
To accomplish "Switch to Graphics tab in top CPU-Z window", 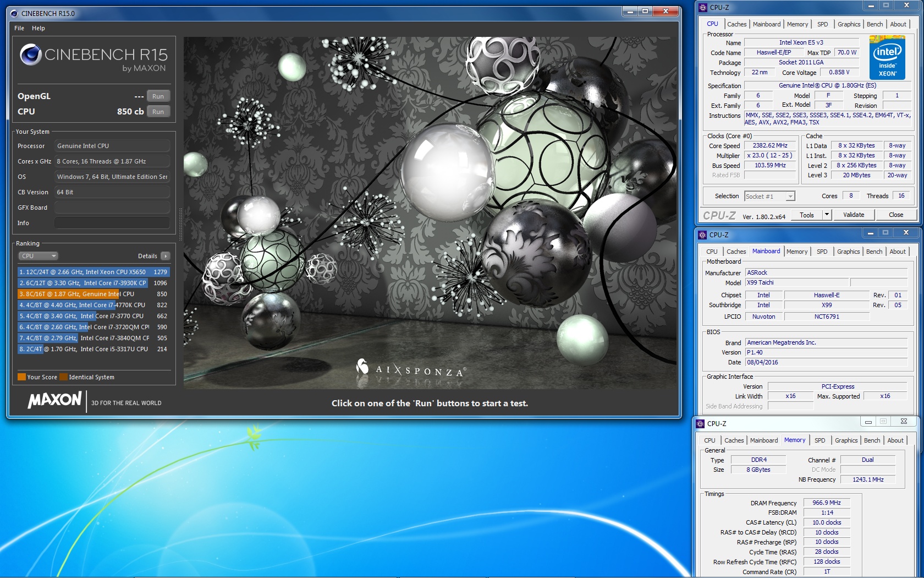I will 849,24.
